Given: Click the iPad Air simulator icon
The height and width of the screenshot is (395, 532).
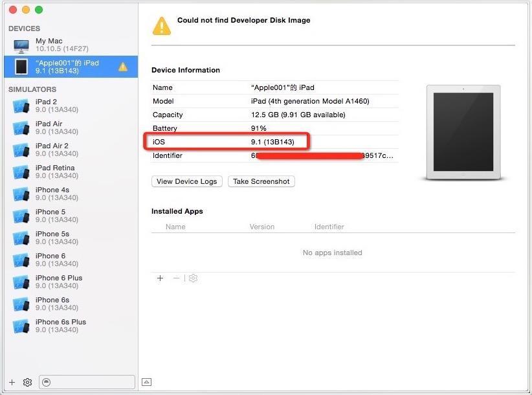Looking at the screenshot, I should click(21, 128).
